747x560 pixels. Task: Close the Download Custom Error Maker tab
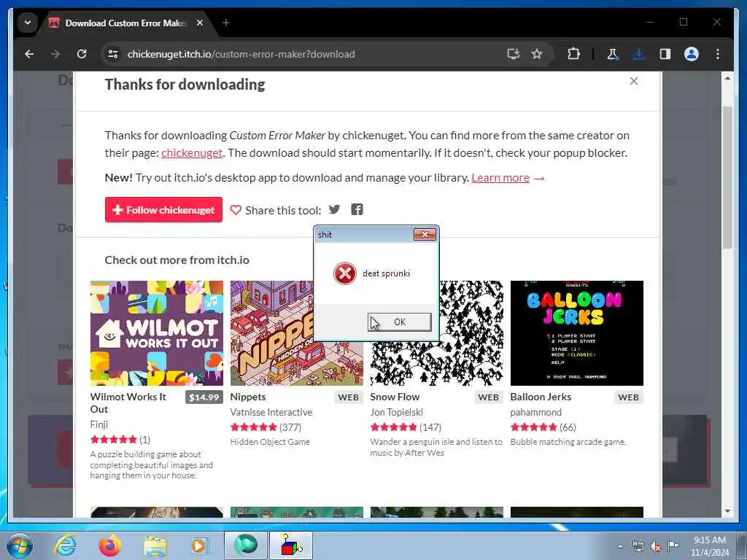pos(200,23)
